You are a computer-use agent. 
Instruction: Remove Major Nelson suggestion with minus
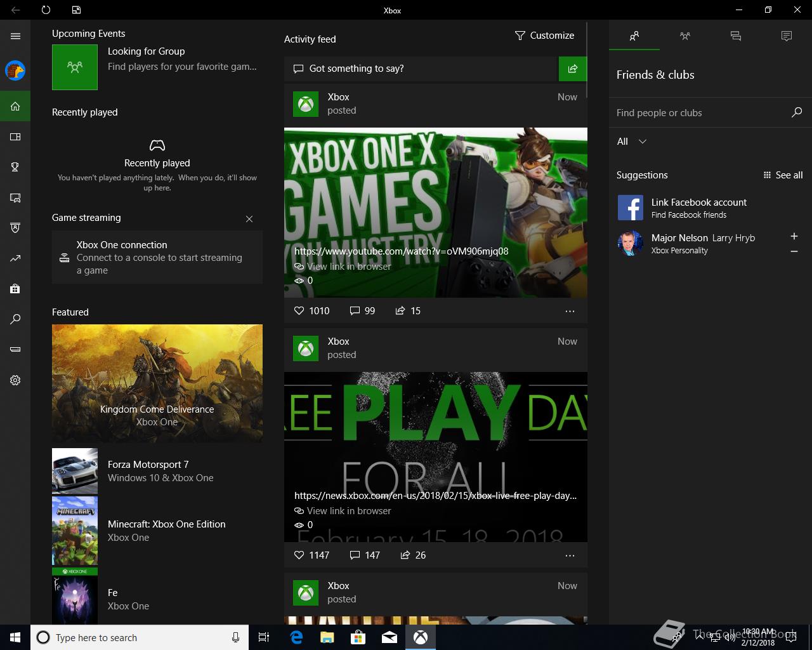794,252
